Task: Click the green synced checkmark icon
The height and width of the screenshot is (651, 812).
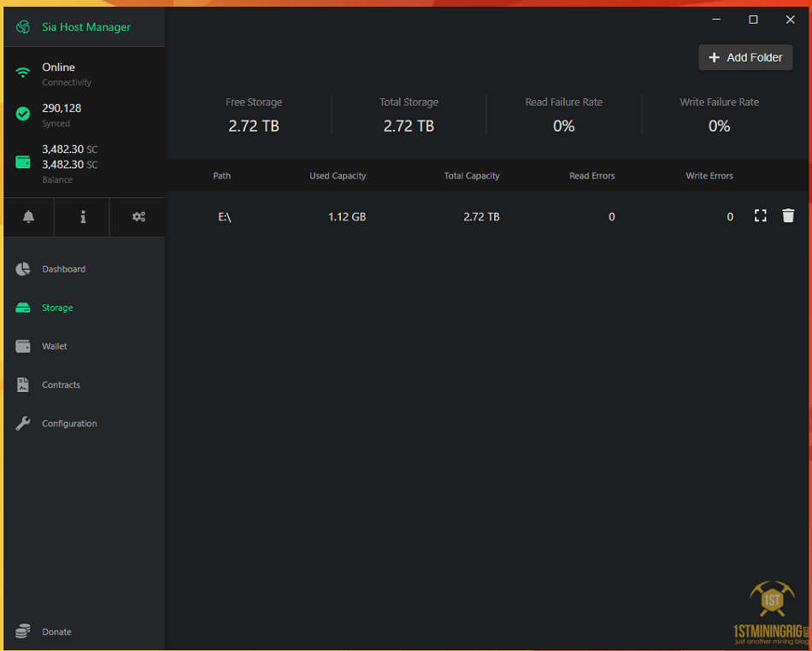Action: click(x=23, y=114)
